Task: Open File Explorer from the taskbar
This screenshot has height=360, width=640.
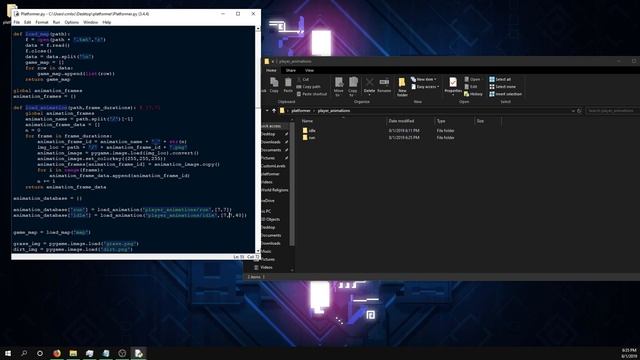Action: [x=73, y=353]
